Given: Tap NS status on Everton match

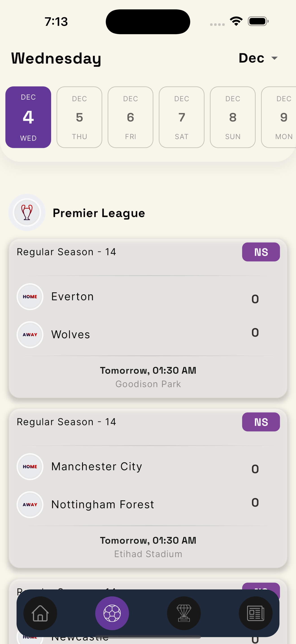Looking at the screenshot, I should point(261,252).
